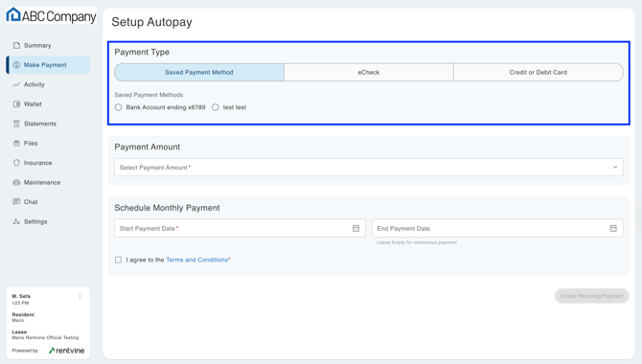Open Chat via its message icon
This screenshot has width=642, height=364.
[16, 202]
